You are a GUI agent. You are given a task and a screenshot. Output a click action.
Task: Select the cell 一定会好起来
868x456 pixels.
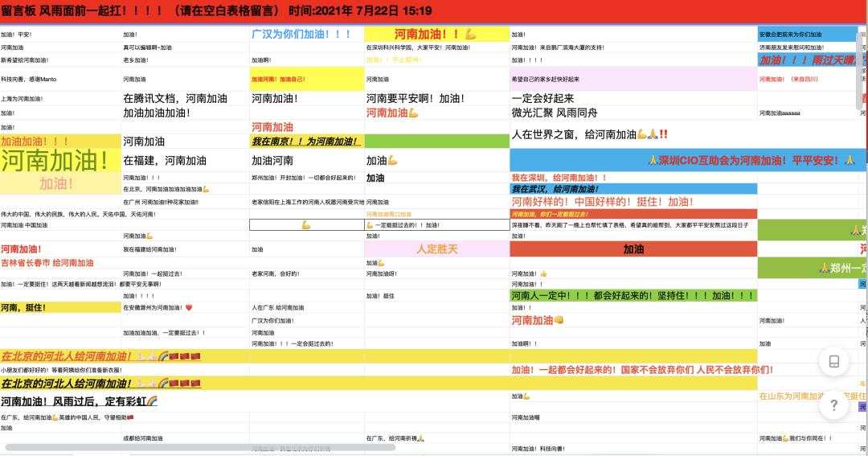pyautogui.click(x=633, y=99)
